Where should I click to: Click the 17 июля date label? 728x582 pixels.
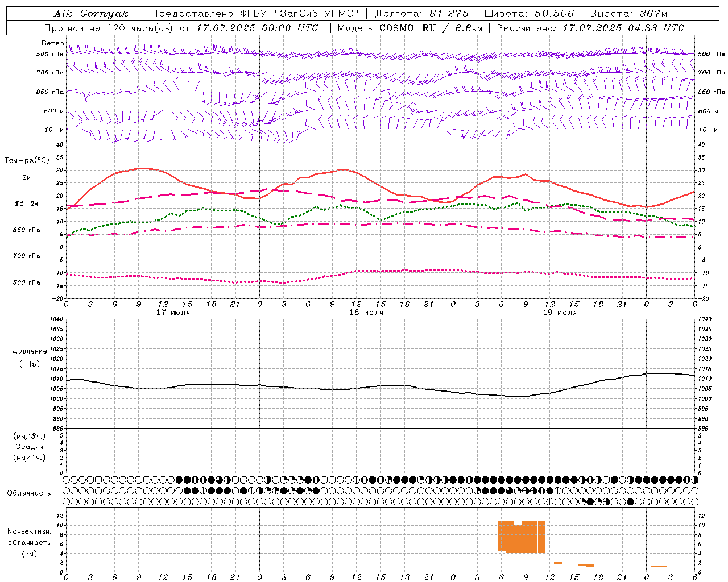pyautogui.click(x=173, y=313)
